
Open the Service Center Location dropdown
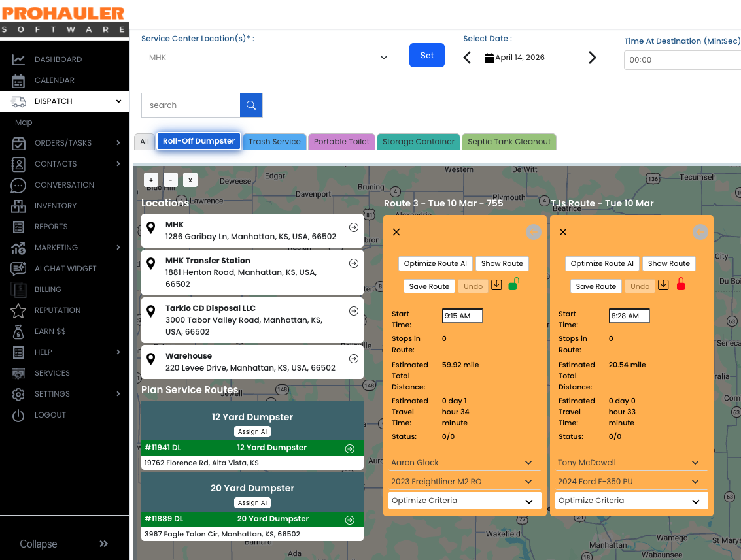pyautogui.click(x=269, y=58)
